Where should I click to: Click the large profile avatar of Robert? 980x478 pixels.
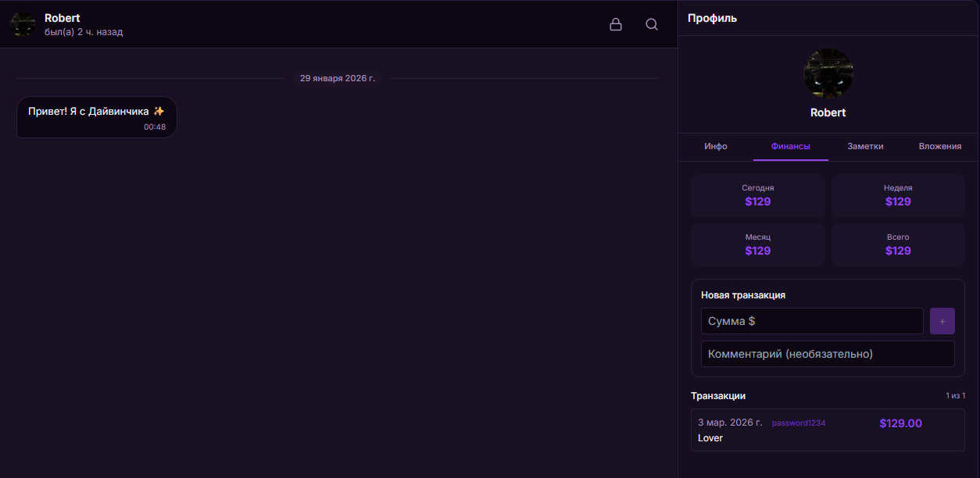tap(828, 73)
